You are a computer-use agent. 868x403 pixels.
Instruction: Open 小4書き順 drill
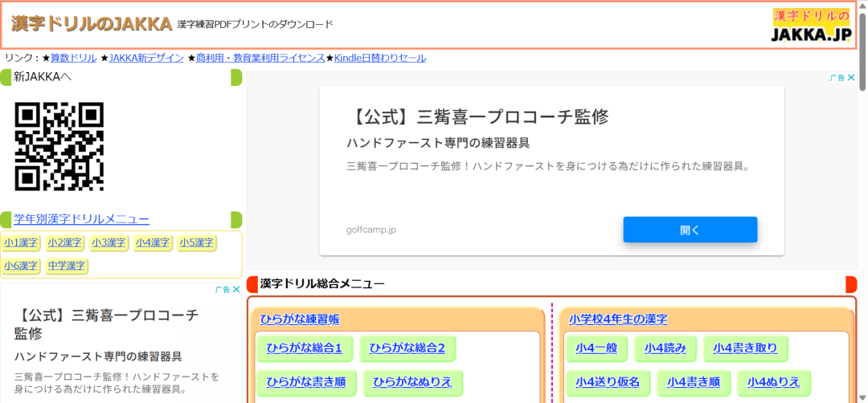point(694,383)
